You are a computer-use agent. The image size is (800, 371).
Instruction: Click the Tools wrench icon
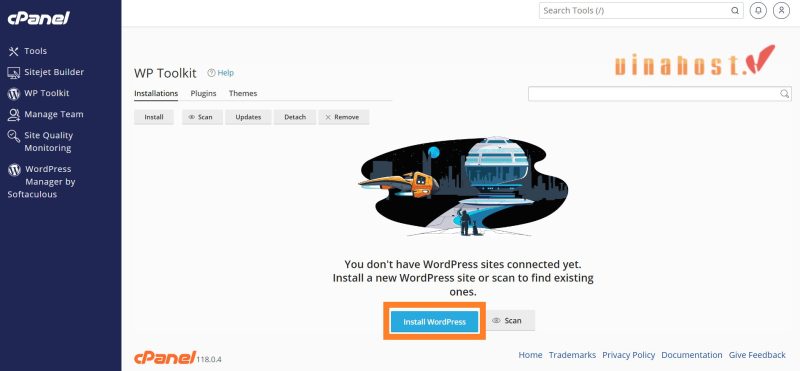(x=14, y=51)
